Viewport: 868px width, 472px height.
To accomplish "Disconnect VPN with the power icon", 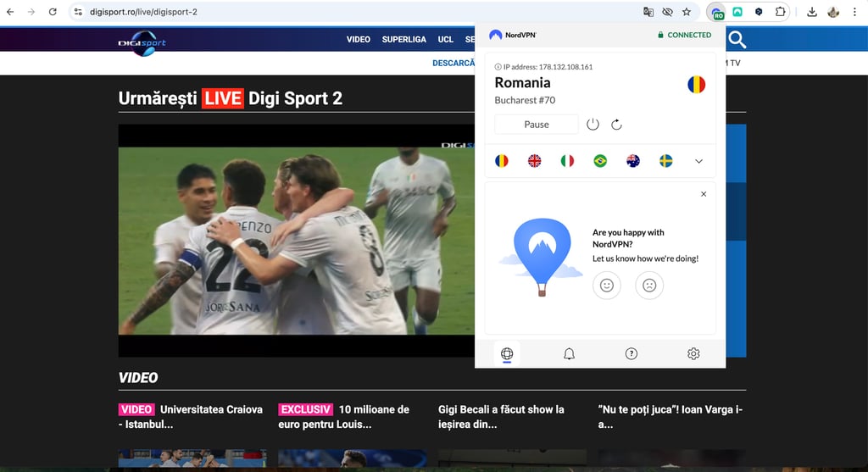I will coord(593,125).
